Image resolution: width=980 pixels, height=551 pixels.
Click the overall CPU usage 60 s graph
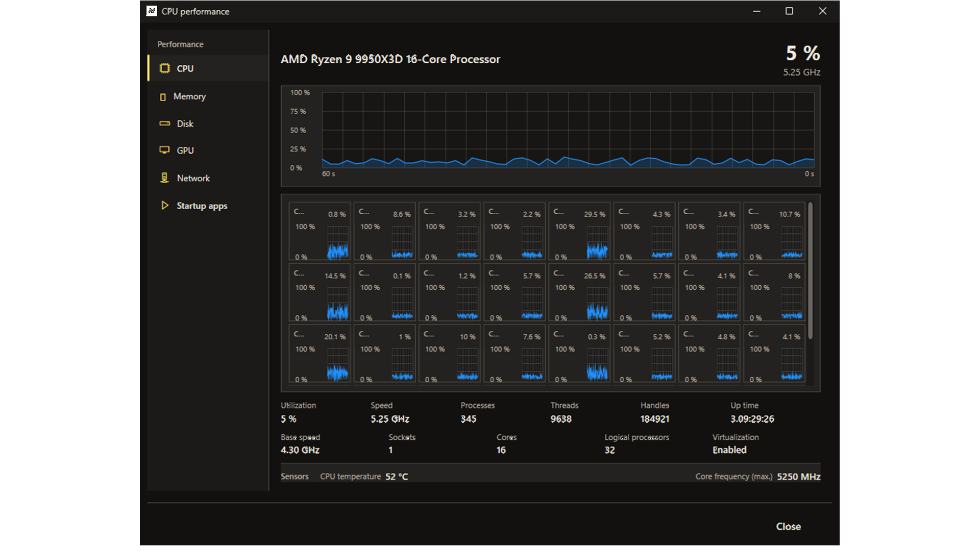(568, 130)
